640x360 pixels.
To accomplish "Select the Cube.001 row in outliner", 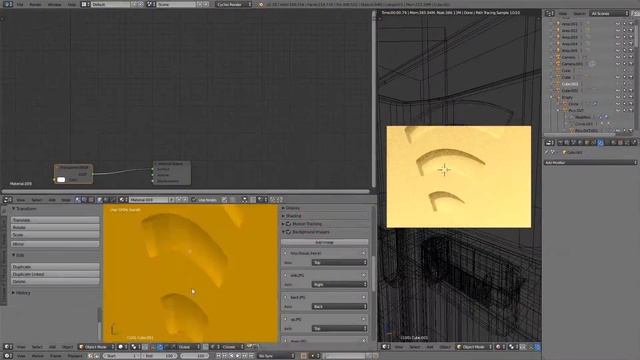I will [569, 84].
